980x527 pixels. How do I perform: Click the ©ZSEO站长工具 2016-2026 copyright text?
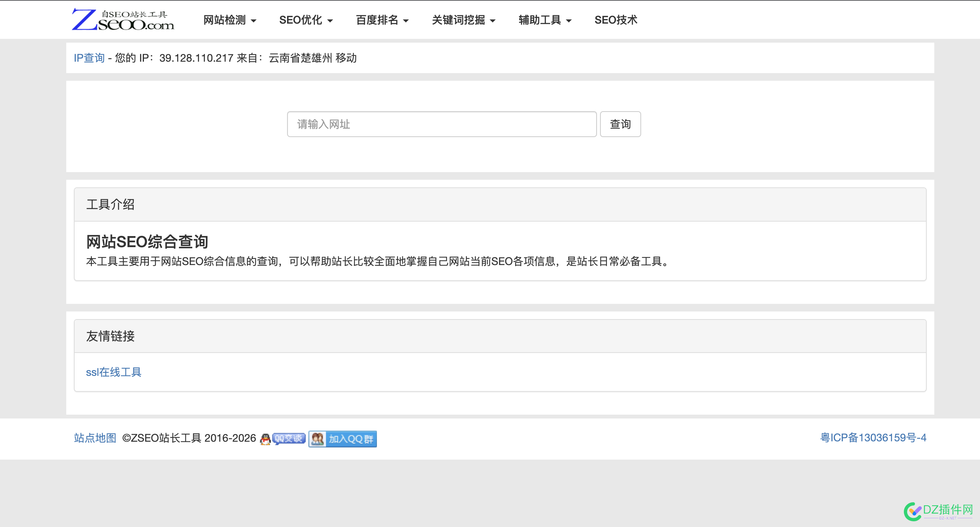click(189, 438)
